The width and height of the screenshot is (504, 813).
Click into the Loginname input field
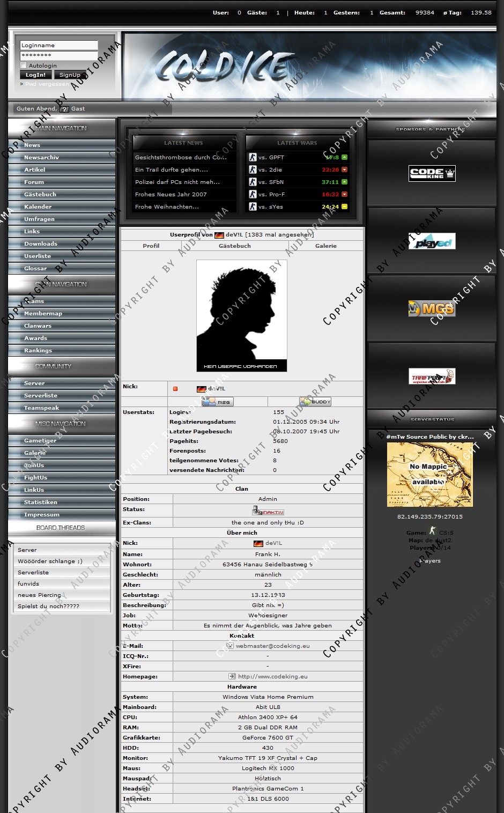pyautogui.click(x=59, y=46)
